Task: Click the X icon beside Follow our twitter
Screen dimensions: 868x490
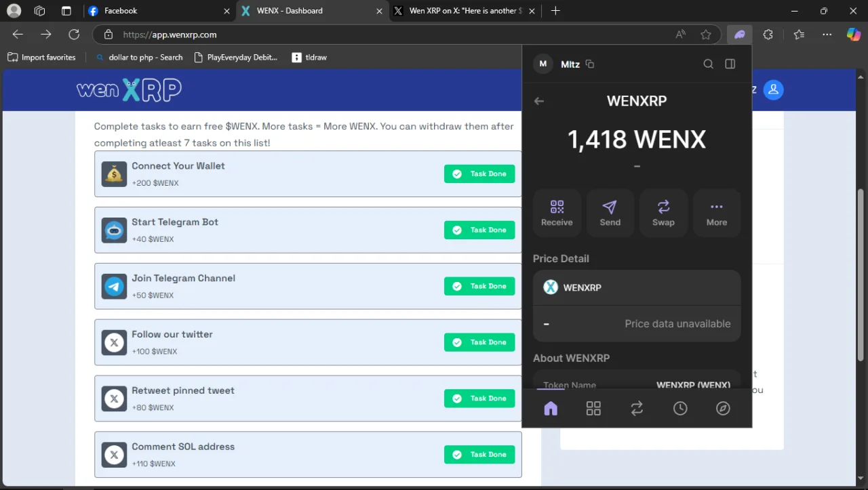Action: pos(114,343)
